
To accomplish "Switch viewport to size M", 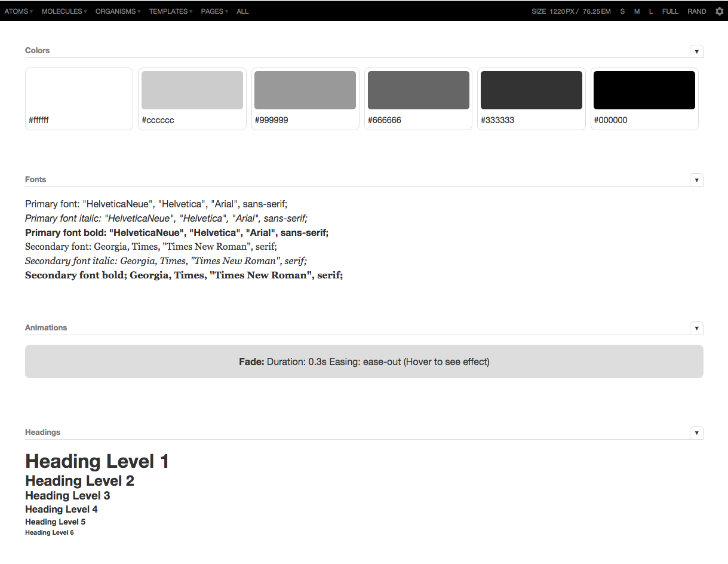I will pos(637,11).
